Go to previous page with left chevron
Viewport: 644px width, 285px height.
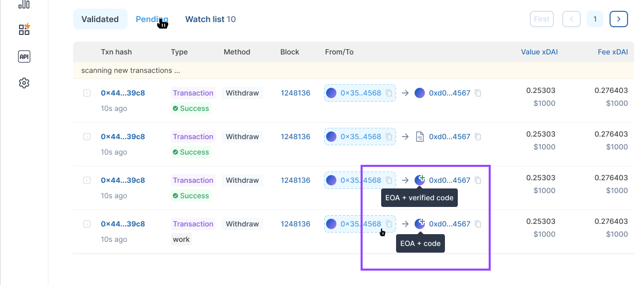(571, 19)
